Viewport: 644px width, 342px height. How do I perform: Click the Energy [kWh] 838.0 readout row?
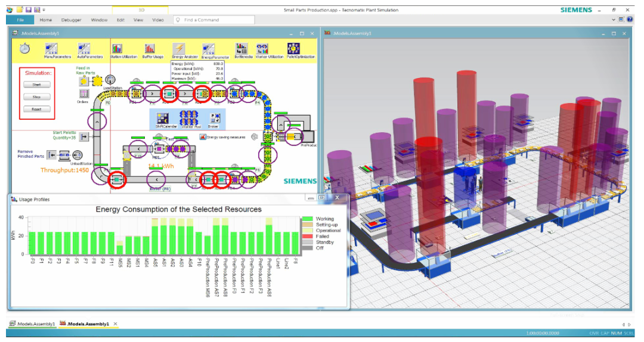(x=197, y=64)
